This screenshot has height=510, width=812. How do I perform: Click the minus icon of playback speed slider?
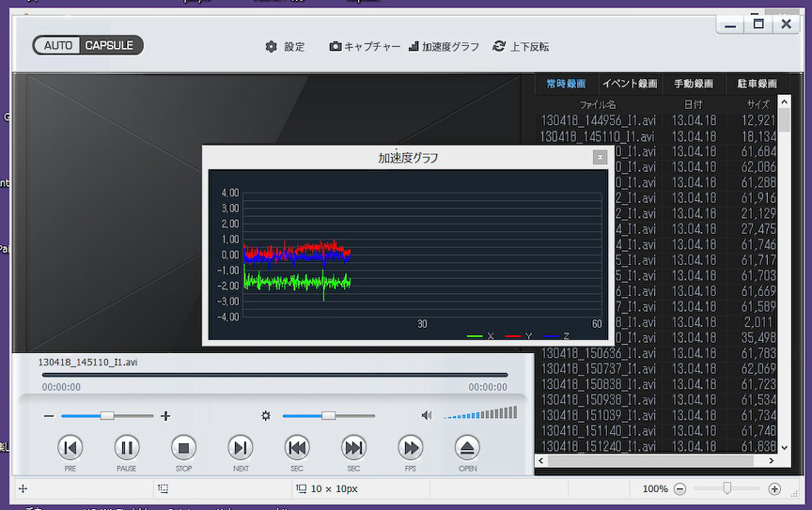49,416
